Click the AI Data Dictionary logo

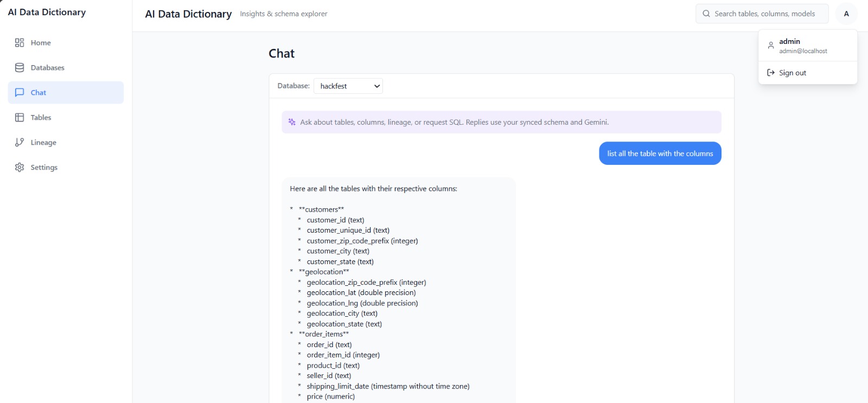point(46,12)
